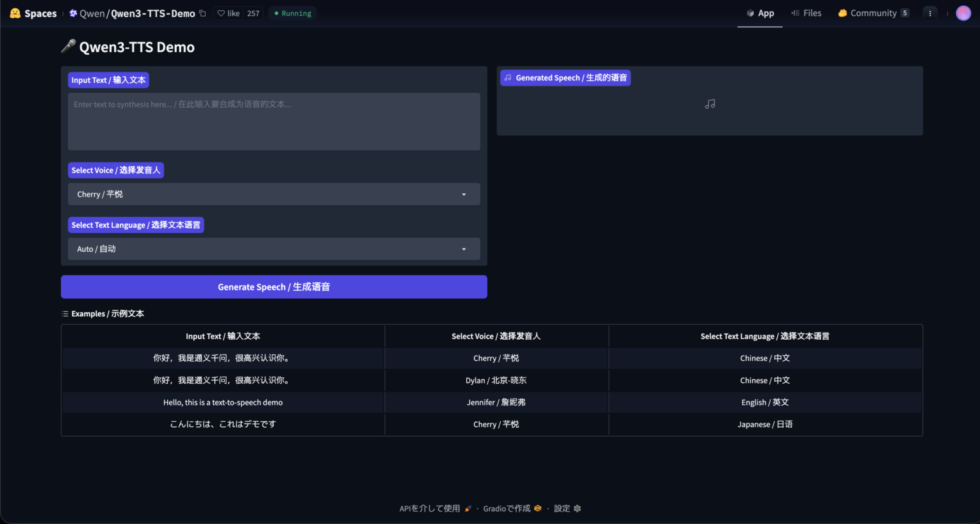Click the examples list icon beside 示例文本
The image size is (980, 524).
click(x=64, y=313)
